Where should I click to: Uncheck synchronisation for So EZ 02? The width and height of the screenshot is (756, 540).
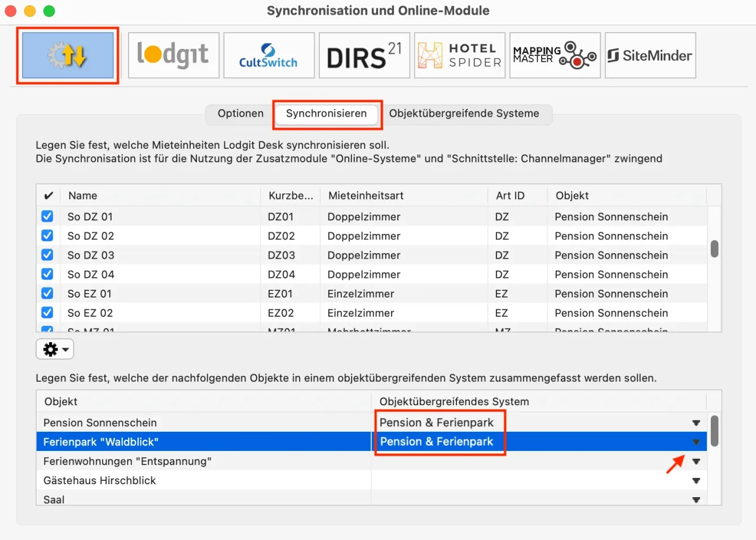tap(47, 312)
